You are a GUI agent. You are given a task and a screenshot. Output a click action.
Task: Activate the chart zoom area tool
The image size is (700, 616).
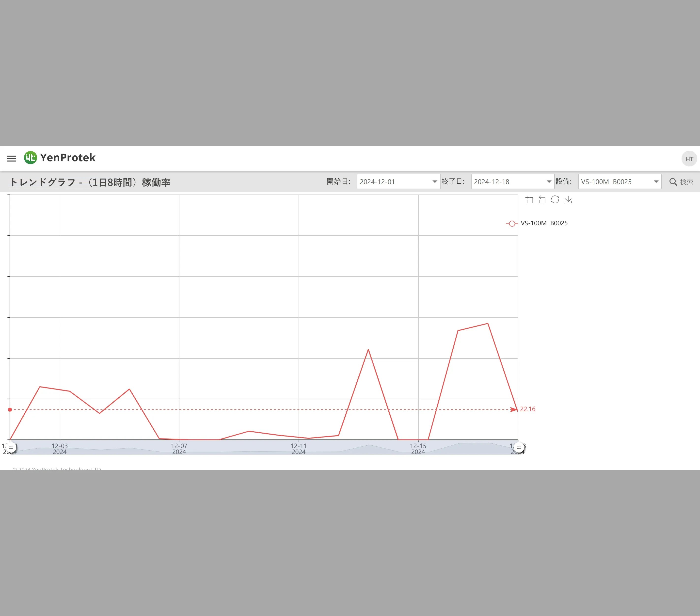(529, 200)
